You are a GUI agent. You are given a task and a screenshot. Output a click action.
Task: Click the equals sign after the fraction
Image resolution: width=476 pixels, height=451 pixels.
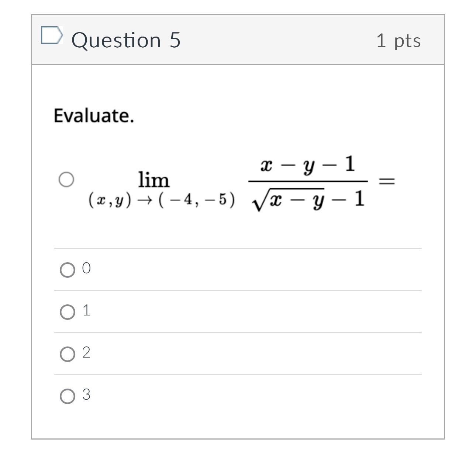coord(386,181)
